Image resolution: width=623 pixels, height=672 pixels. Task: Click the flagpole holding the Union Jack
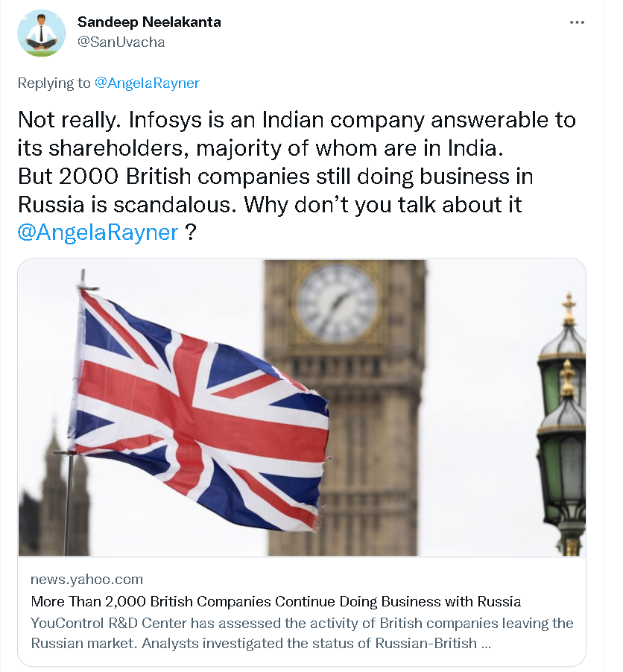[69, 499]
